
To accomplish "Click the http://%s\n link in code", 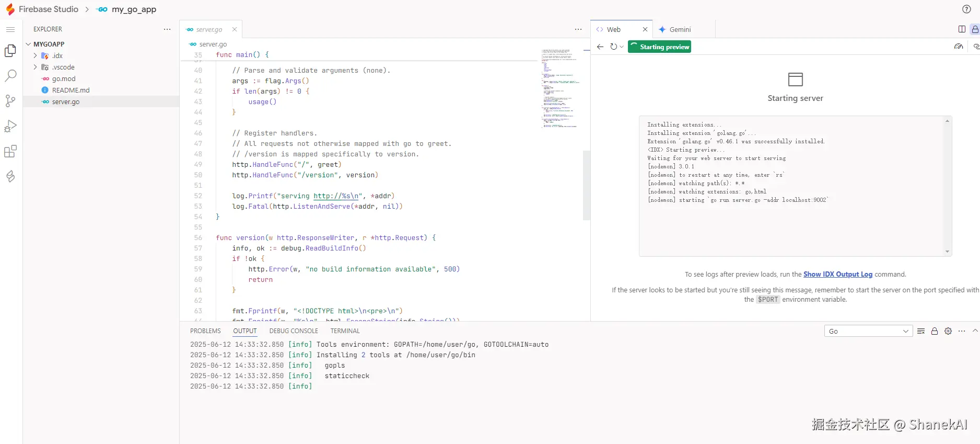I will (336, 196).
